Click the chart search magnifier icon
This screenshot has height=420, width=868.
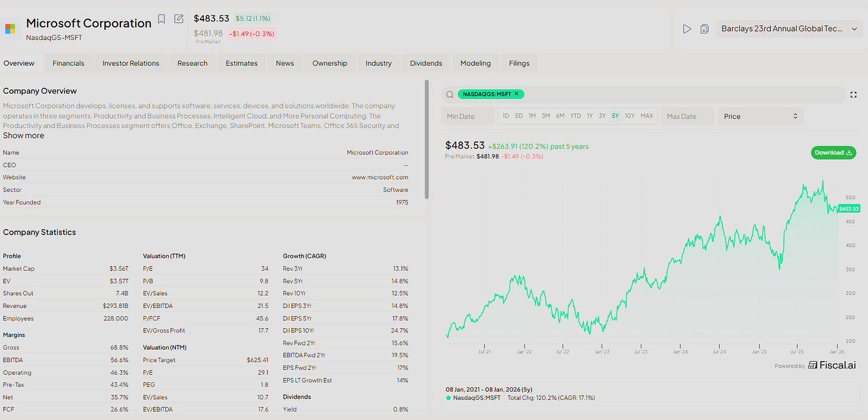point(450,94)
